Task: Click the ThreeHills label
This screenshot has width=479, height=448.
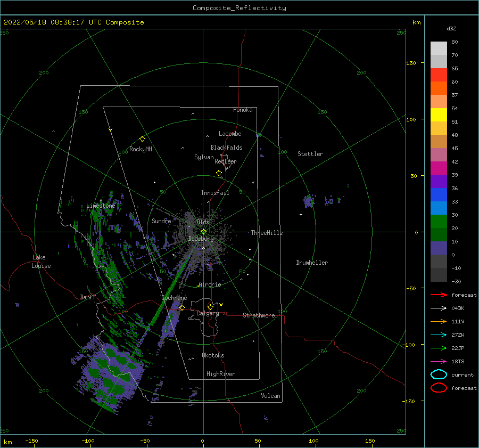Action: click(x=267, y=233)
